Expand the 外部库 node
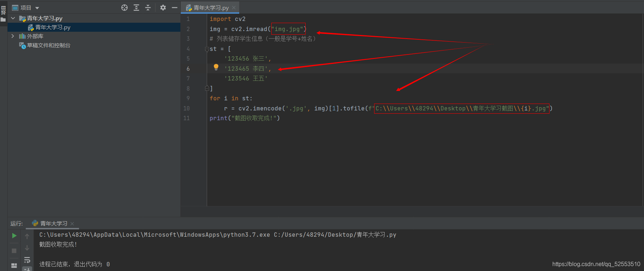This screenshot has height=271, width=644. point(13,36)
